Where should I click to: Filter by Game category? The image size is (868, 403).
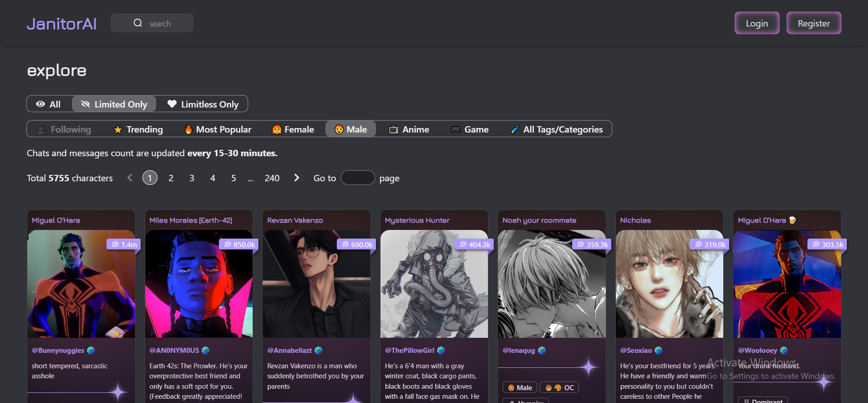pos(470,130)
